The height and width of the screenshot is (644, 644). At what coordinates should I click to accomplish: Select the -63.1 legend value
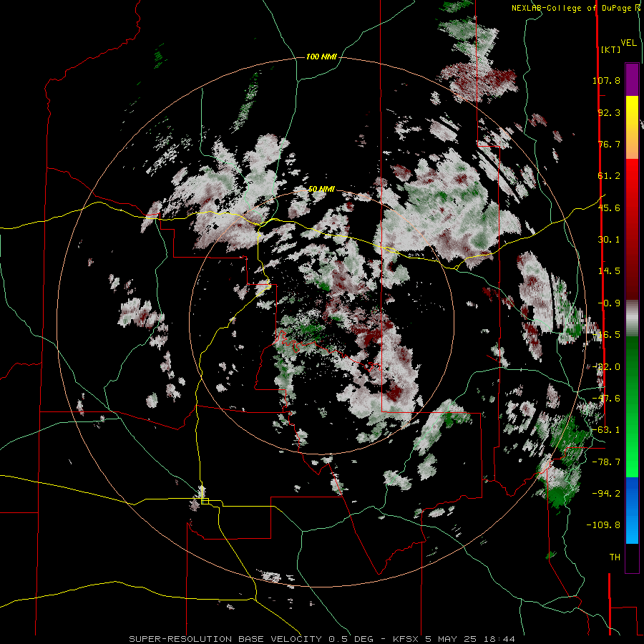(x=606, y=430)
